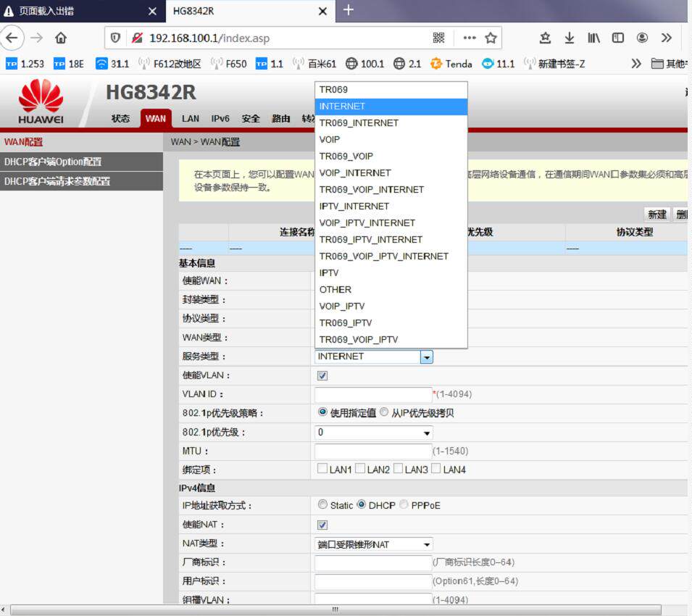The height and width of the screenshot is (616, 692).
Task: Open DHCP客户端请求参数配置 in sidebar
Action: (x=82, y=181)
